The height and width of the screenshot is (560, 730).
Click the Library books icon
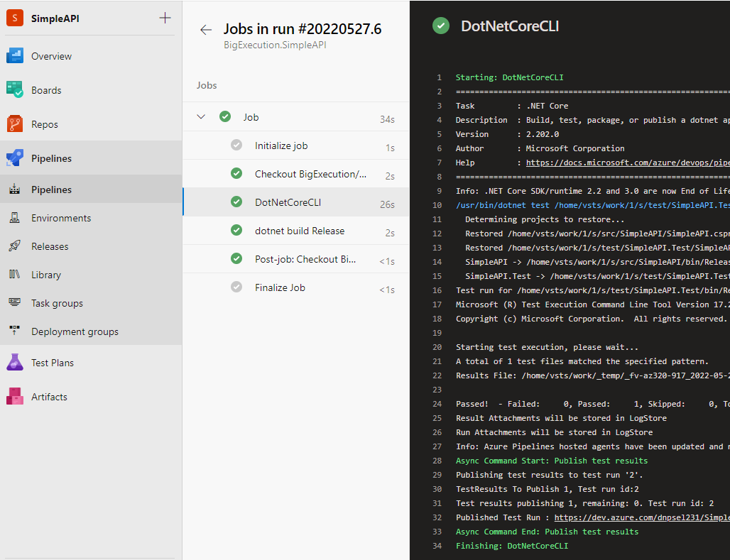(15, 275)
